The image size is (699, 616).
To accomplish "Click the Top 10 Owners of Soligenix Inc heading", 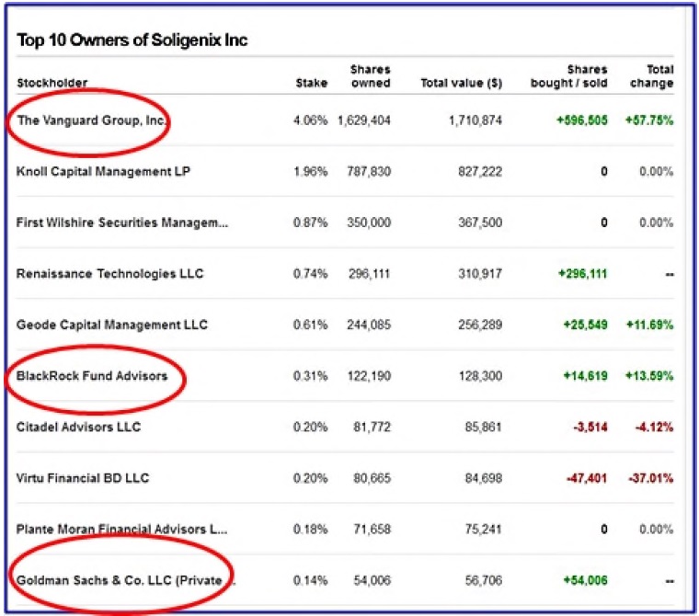I will coord(132,40).
